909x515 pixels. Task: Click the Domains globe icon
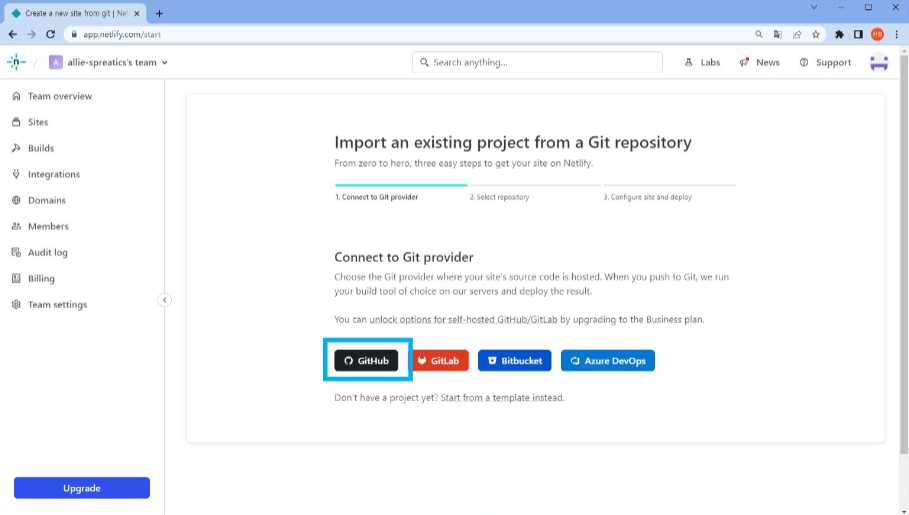point(16,201)
